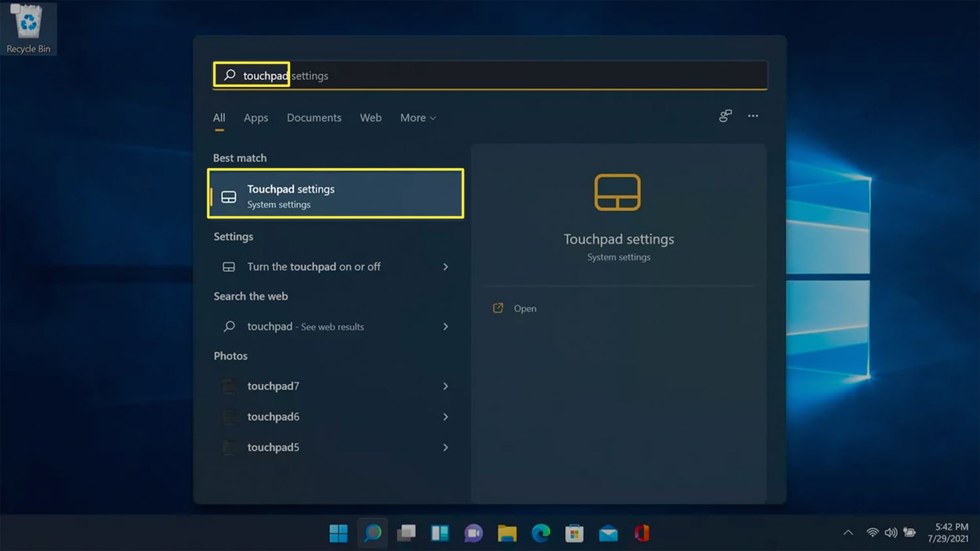The image size is (980, 551).
Task: Launch Microsoft Edge from the taskbar
Action: [541, 533]
